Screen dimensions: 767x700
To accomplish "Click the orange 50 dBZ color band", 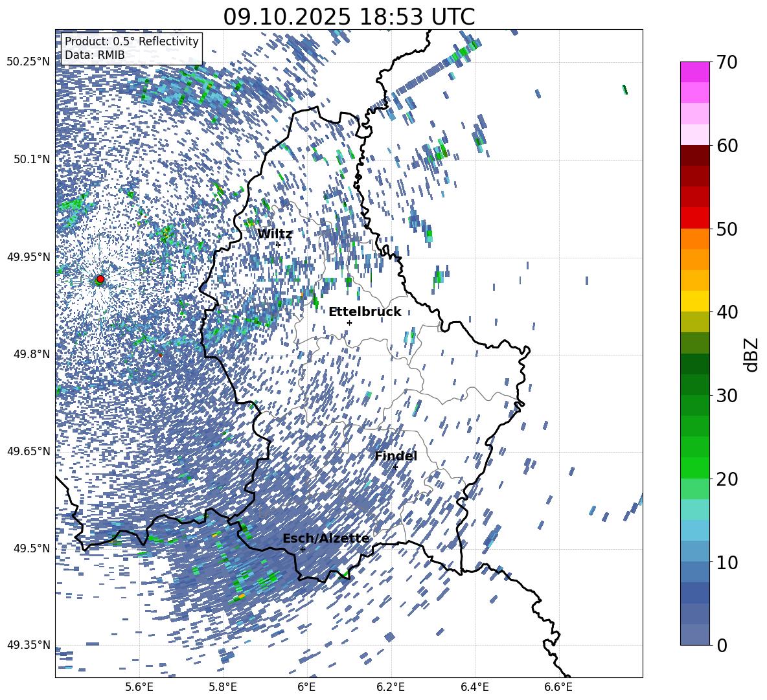I will click(694, 239).
